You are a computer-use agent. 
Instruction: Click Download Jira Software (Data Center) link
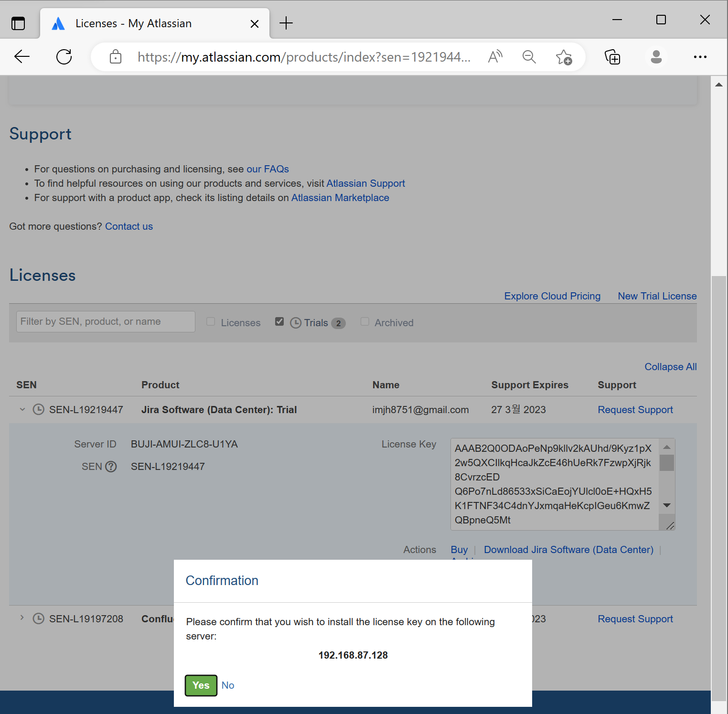[x=568, y=550]
